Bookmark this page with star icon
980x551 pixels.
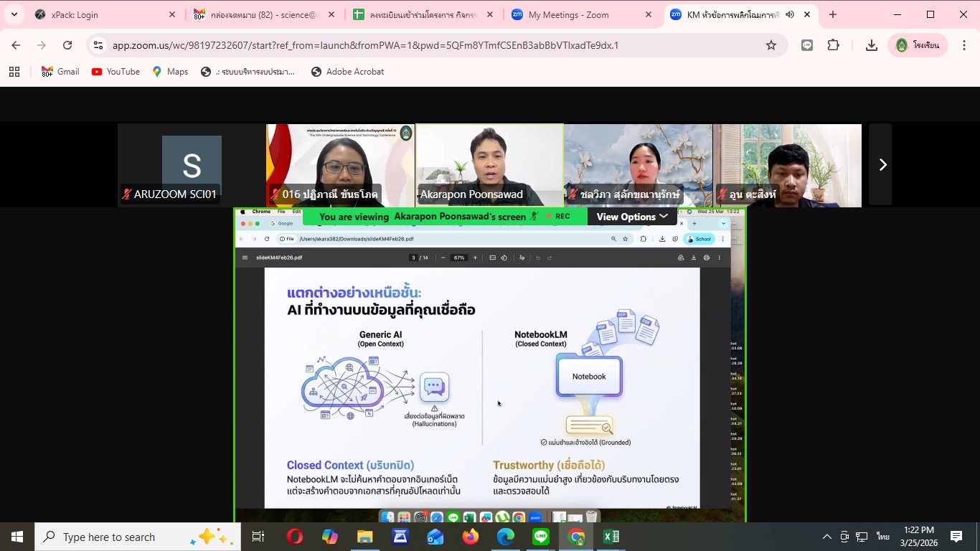pyautogui.click(x=771, y=45)
